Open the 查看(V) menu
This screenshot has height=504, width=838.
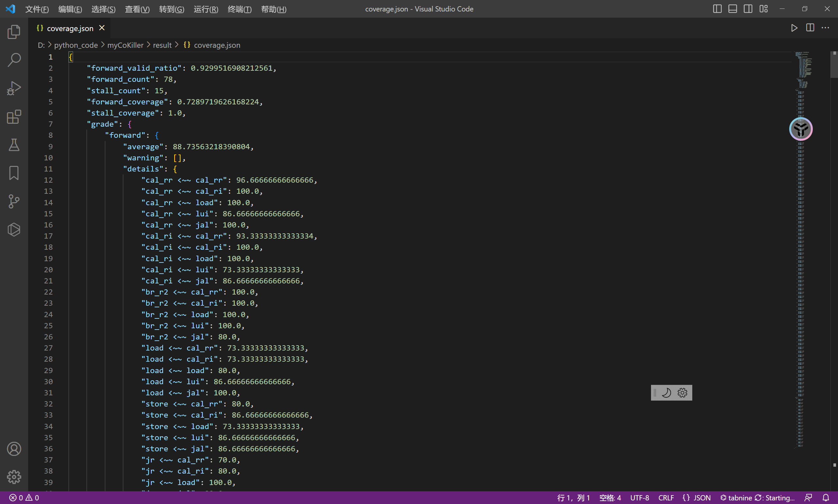(137, 9)
